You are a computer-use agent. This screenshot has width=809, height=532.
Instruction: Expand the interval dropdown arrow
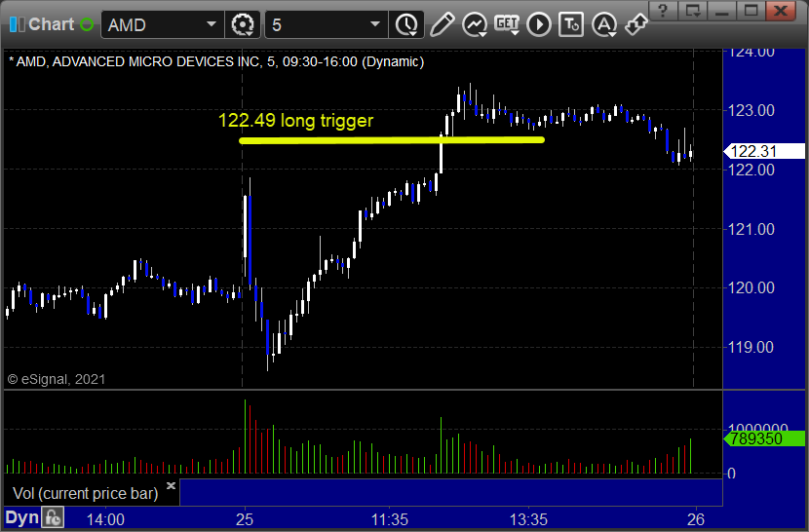pyautogui.click(x=375, y=24)
